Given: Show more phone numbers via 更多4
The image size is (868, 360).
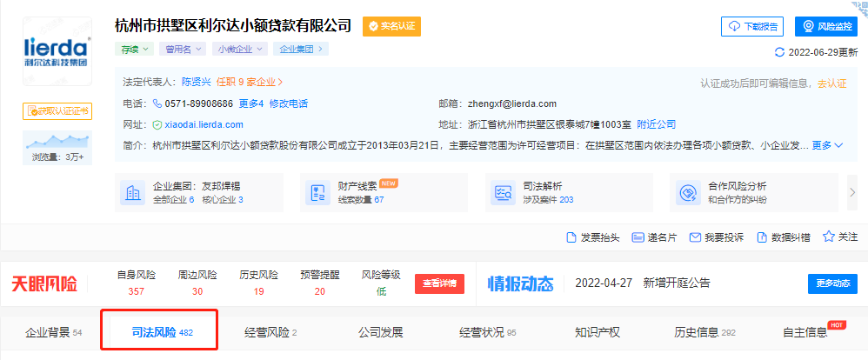Looking at the screenshot, I should pyautogui.click(x=251, y=103).
